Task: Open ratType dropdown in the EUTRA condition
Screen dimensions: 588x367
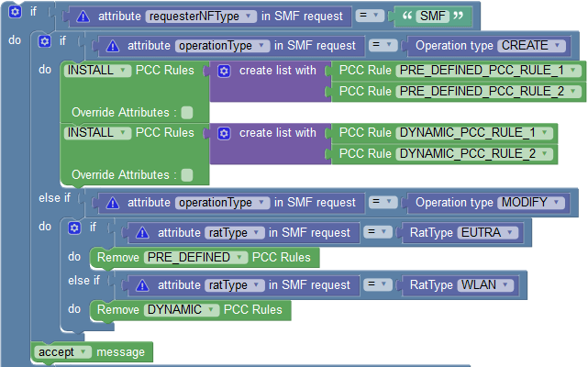Action: 235,233
